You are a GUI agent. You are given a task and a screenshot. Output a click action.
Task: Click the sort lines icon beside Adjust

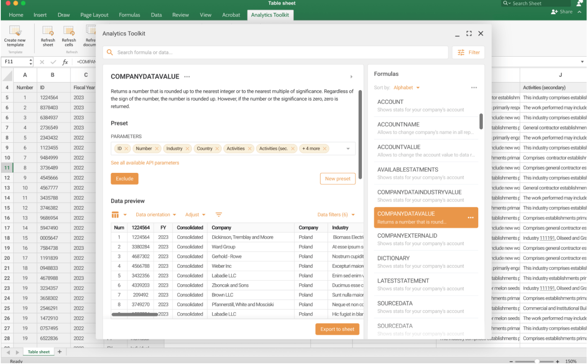click(219, 215)
